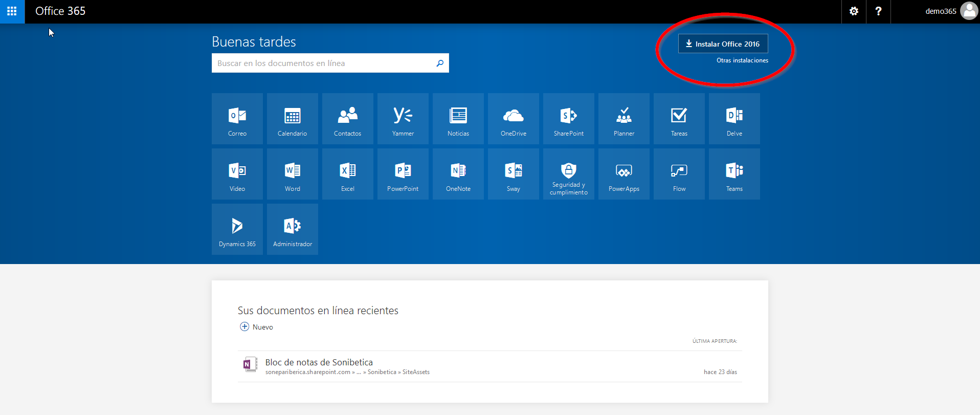Open the Administrador tile
This screenshot has width=980, height=415.
[293, 229]
